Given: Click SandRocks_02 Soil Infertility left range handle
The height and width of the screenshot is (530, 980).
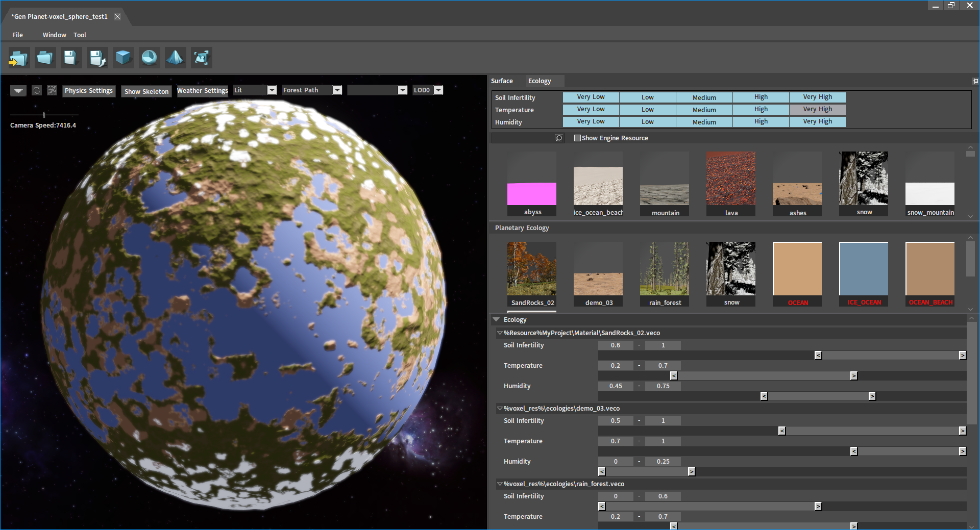Looking at the screenshot, I should click(x=818, y=356).
